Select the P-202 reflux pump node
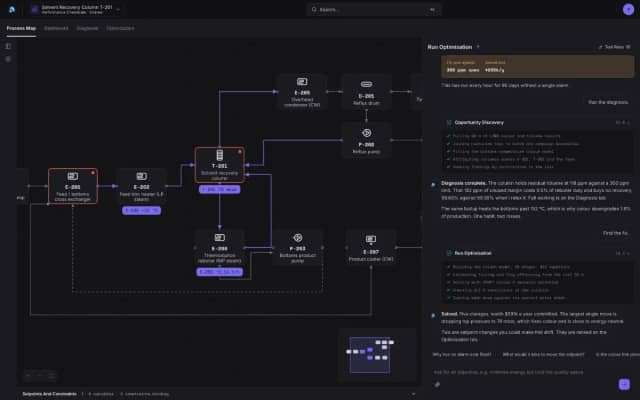The height and width of the screenshot is (400, 640). click(366, 140)
